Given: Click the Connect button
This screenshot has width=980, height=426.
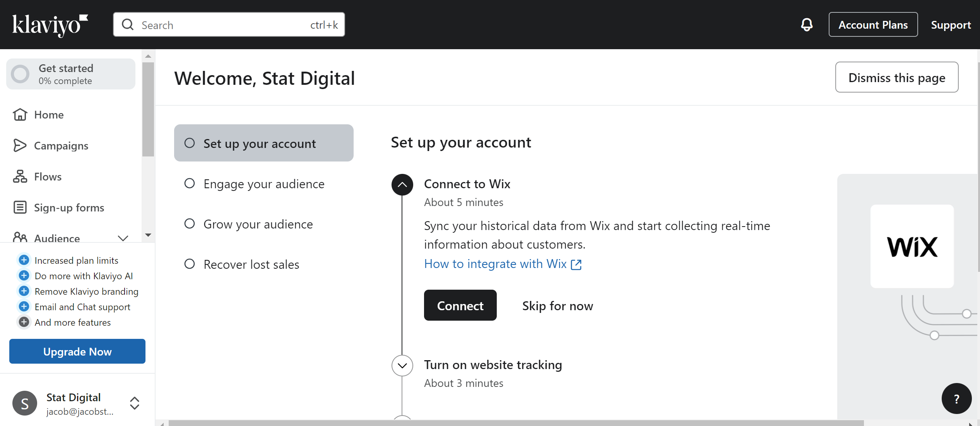Looking at the screenshot, I should pyautogui.click(x=460, y=305).
